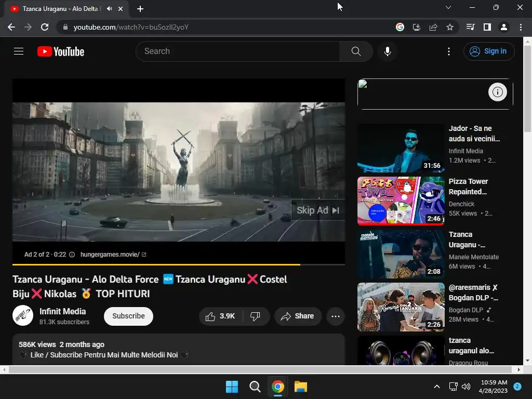The height and width of the screenshot is (399, 532).
Task: Expand the tab search chevron
Action: [x=448, y=7]
